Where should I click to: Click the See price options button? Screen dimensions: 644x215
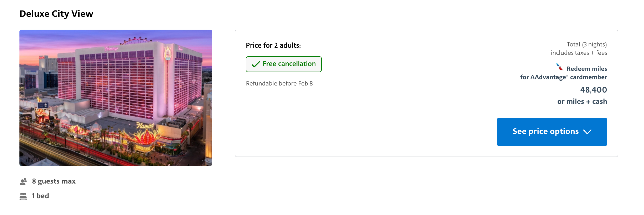[552, 132]
